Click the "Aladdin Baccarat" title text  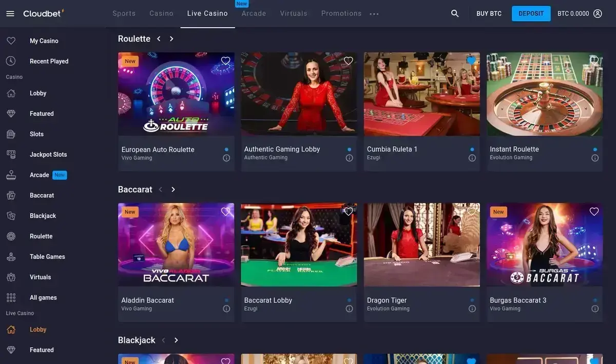point(148,300)
